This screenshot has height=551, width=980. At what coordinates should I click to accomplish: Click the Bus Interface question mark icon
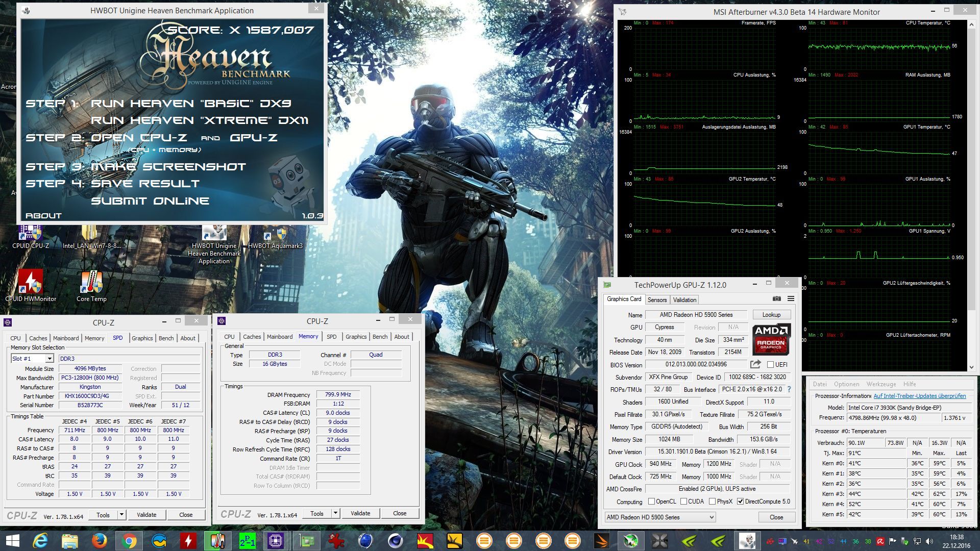point(789,389)
